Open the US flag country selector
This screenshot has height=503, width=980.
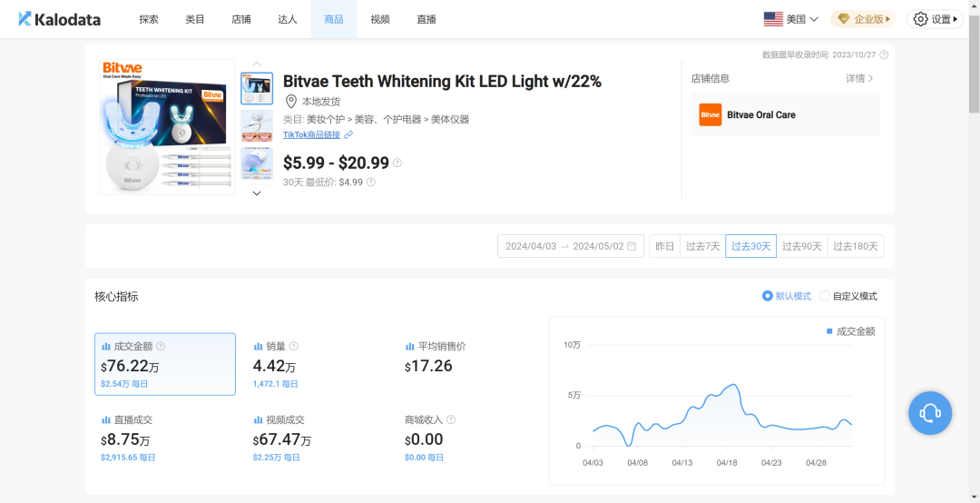pos(790,19)
